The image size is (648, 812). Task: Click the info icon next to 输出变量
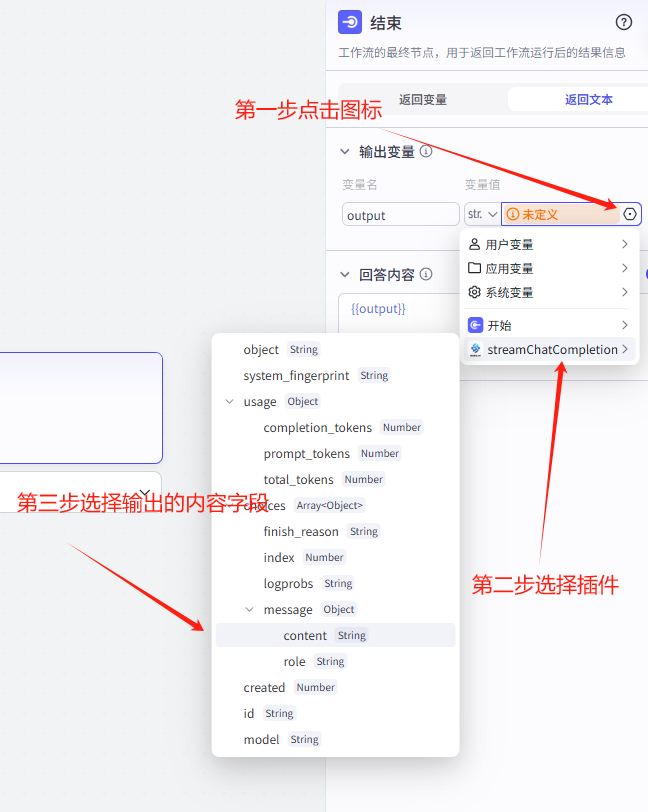(426, 151)
